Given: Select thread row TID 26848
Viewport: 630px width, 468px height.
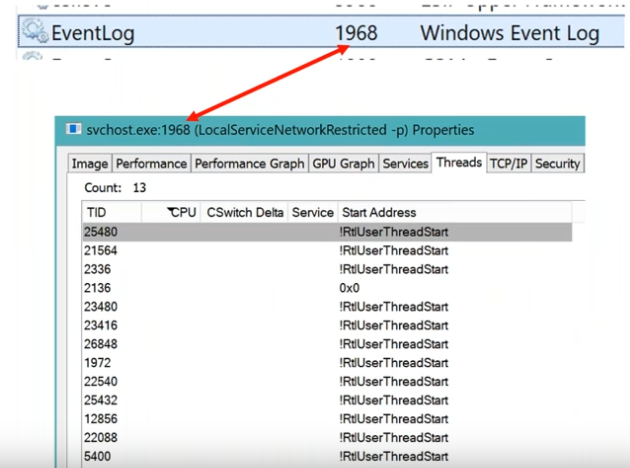Looking at the screenshot, I should click(x=327, y=344).
